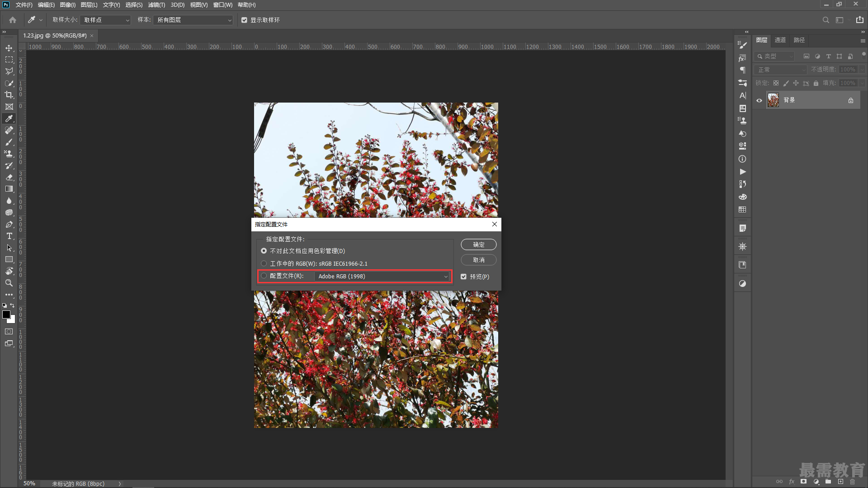This screenshot has width=868, height=488.
Task: Toggle the Preview (预览) checkbox
Action: [463, 277]
